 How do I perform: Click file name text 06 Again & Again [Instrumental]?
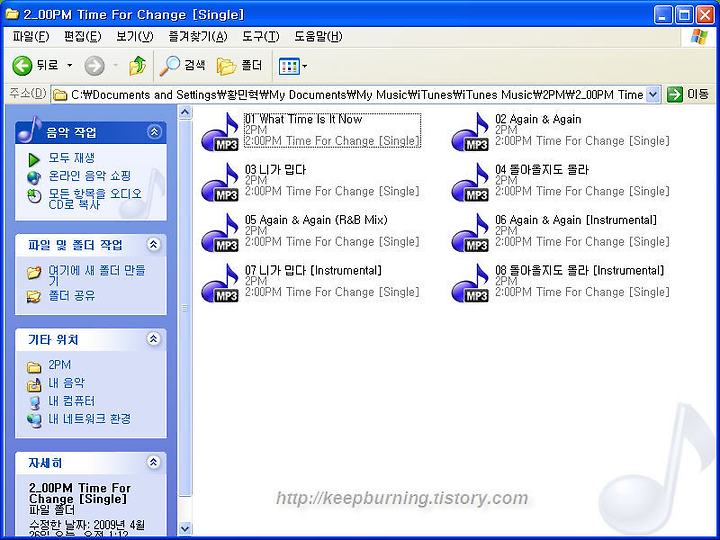(576, 220)
